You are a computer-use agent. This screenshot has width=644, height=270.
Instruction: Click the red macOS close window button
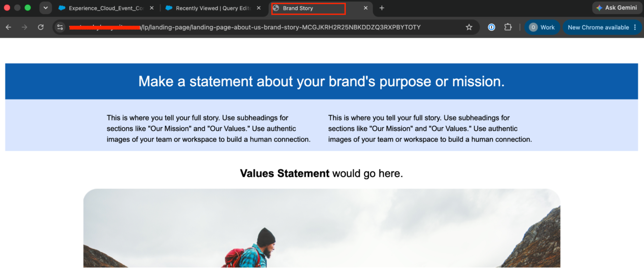7,8
